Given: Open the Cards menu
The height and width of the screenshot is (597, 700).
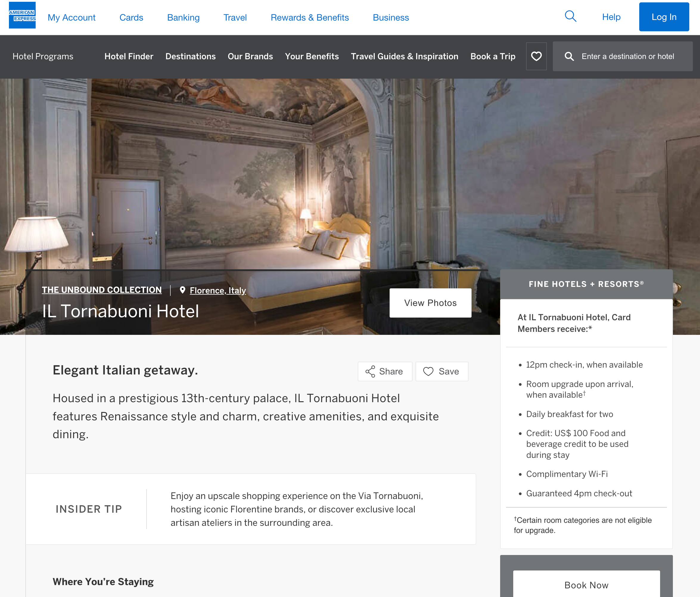Looking at the screenshot, I should [131, 18].
